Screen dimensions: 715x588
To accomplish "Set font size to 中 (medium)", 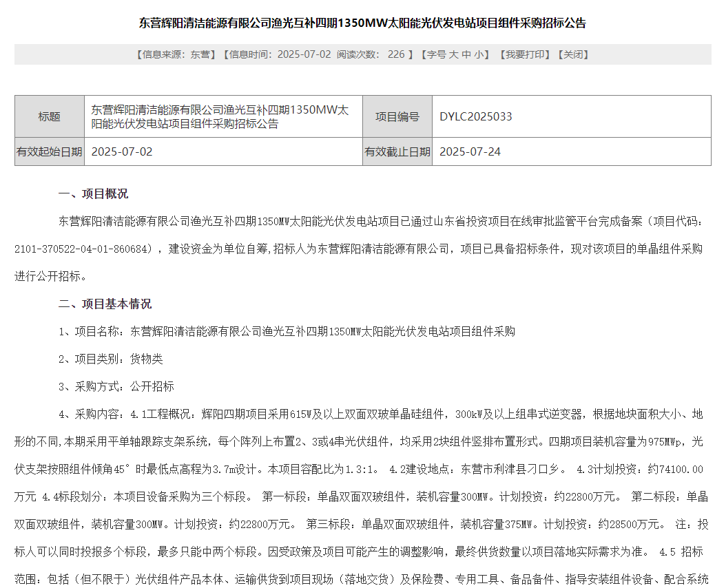I will pos(466,54).
